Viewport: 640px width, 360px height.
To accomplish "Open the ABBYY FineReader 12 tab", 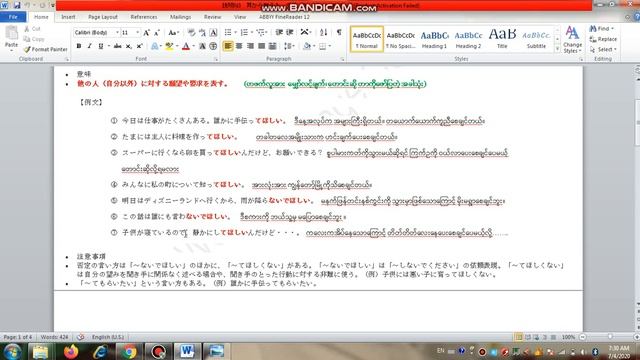I will coord(284,17).
